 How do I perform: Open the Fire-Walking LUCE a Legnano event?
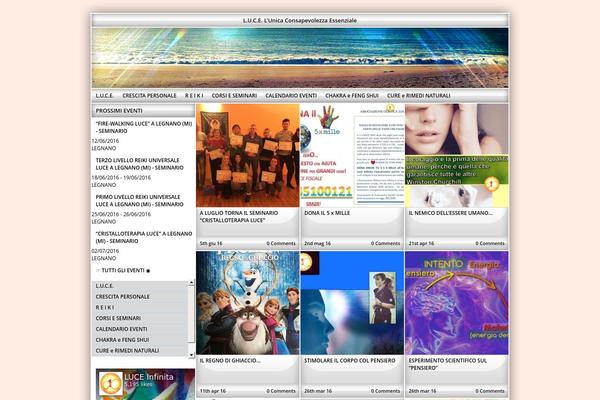(x=144, y=127)
